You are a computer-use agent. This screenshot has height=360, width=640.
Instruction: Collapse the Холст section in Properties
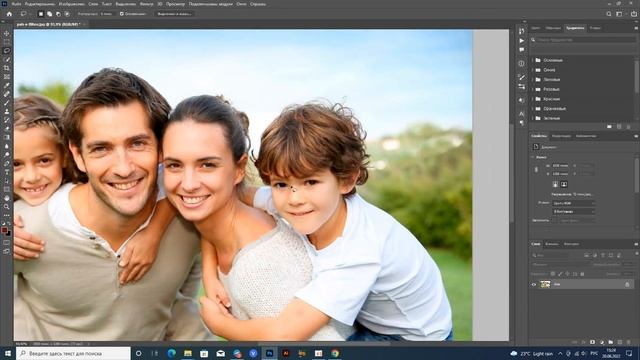[533, 157]
